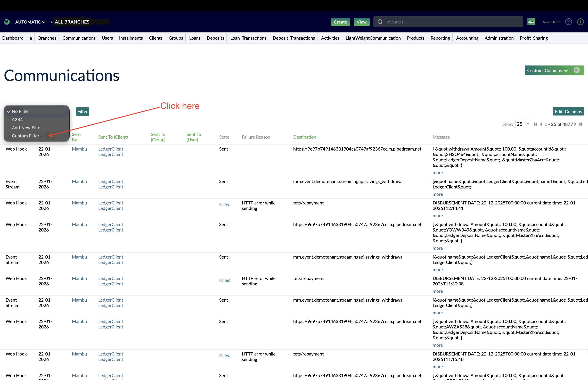Open the Custom Columns dropdown
Viewport: 588px width, 380px height.
(546, 70)
